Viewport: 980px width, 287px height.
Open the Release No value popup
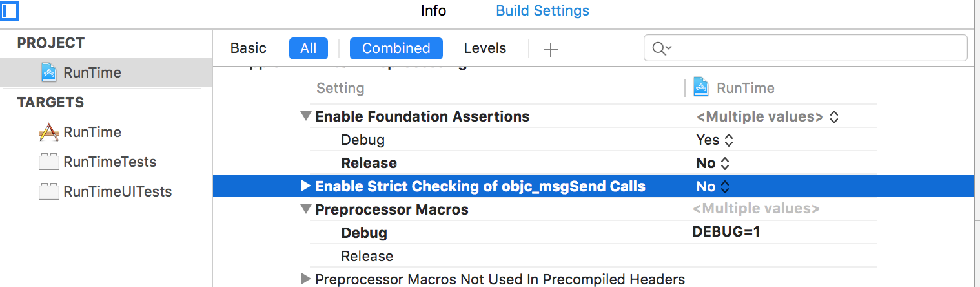tap(713, 164)
